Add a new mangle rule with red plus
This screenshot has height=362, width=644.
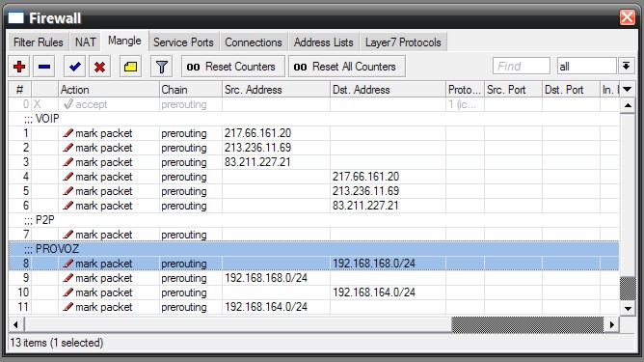[x=19, y=67]
